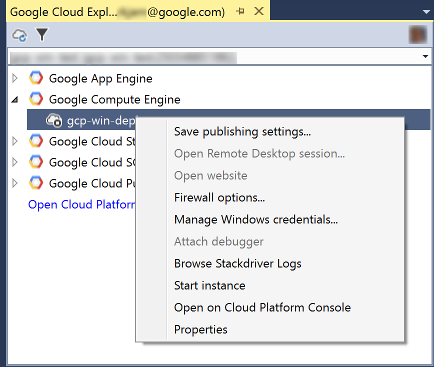Open the Open Cloud Platform link
434x367 pixels.
pyautogui.click(x=82, y=204)
